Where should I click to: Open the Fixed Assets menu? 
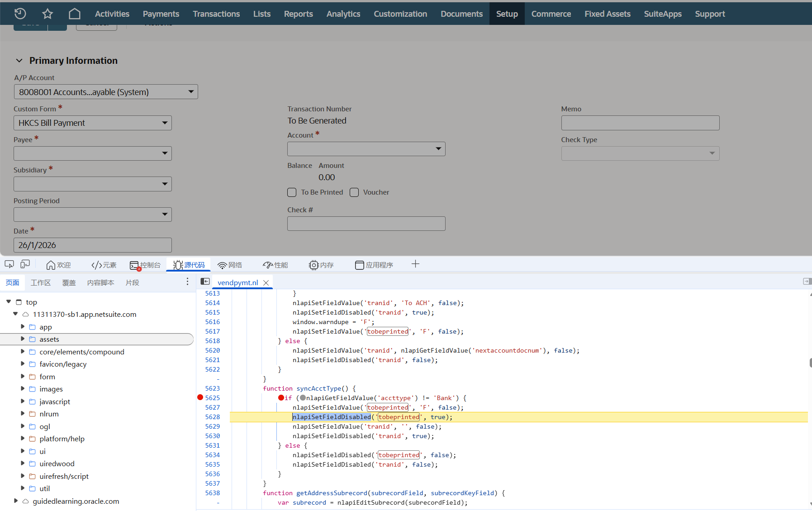pos(608,14)
